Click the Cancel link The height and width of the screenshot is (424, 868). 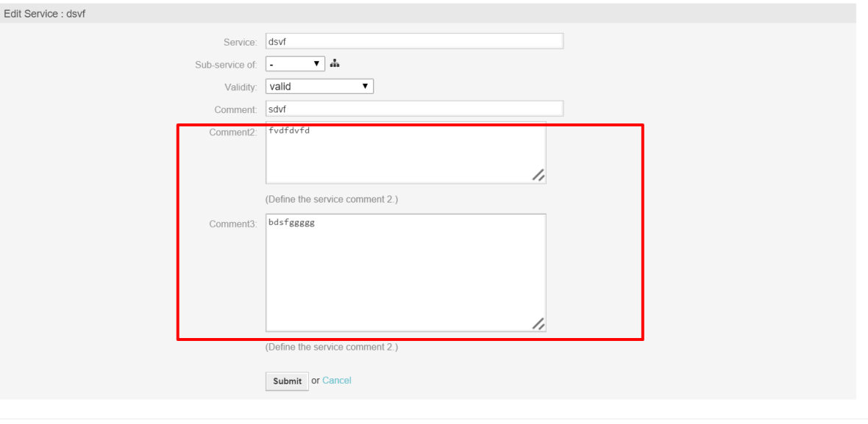pos(336,381)
